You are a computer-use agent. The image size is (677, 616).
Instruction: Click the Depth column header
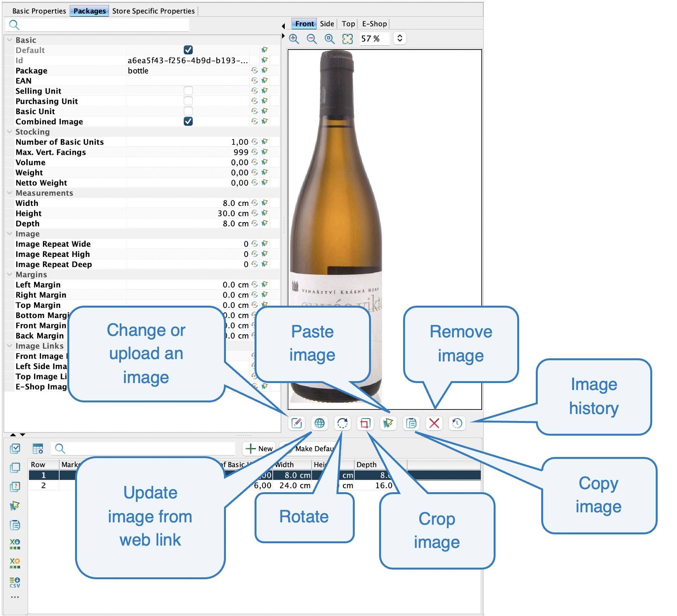380,464
